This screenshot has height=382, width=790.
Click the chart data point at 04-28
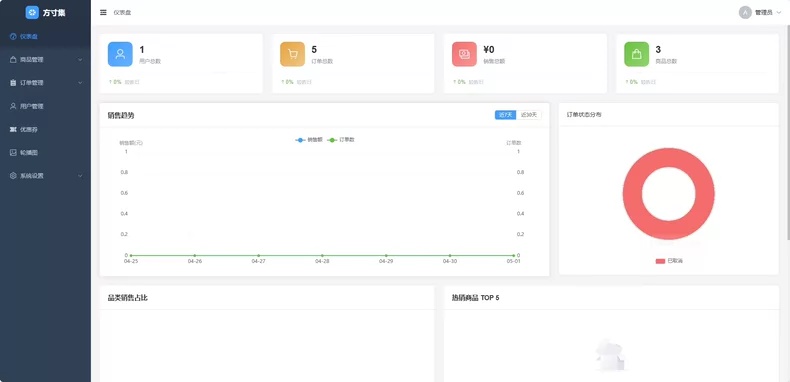pyautogui.click(x=322, y=256)
